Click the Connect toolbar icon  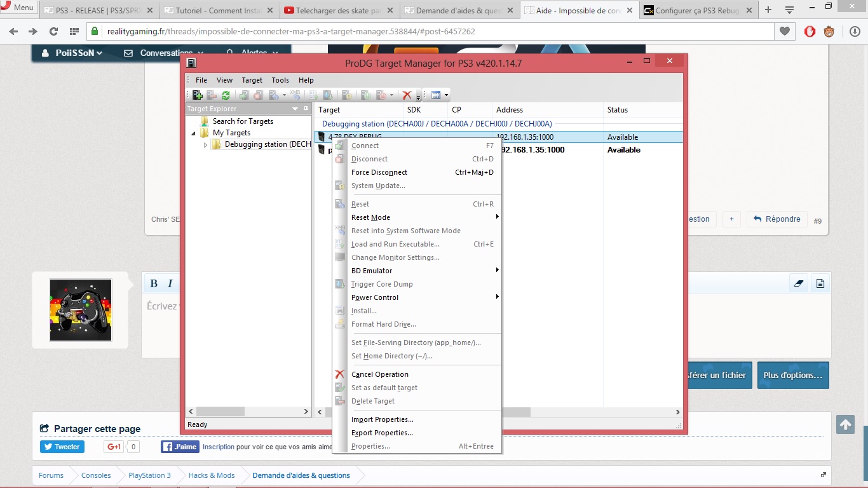244,95
